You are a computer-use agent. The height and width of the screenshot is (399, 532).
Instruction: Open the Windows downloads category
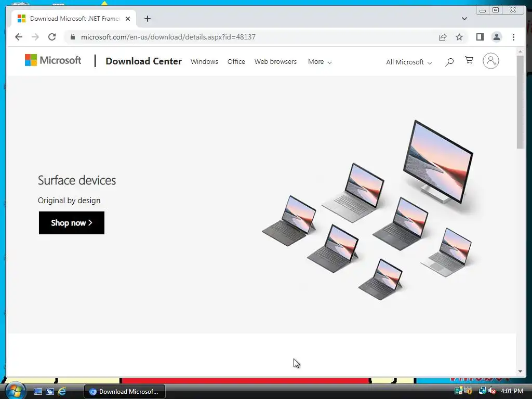(204, 62)
